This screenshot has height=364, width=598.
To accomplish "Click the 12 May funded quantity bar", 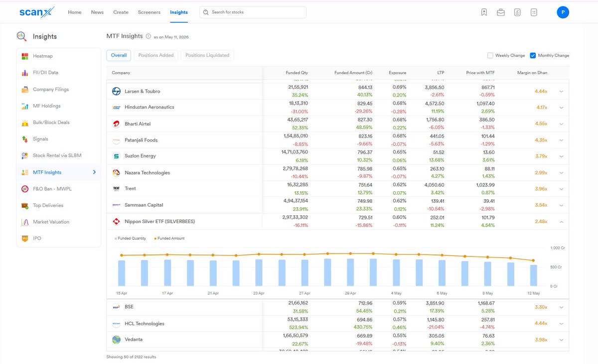I will (534, 275).
